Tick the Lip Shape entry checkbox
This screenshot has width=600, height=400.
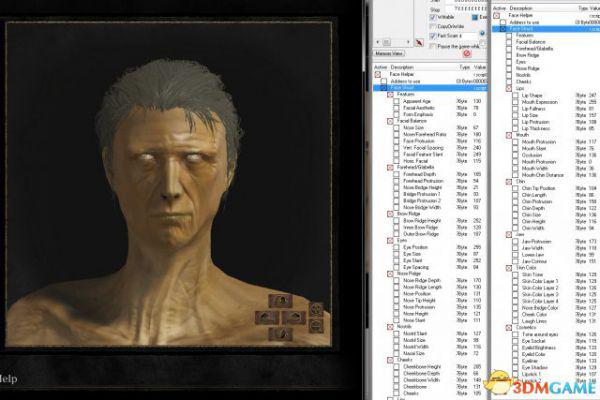[515, 95]
